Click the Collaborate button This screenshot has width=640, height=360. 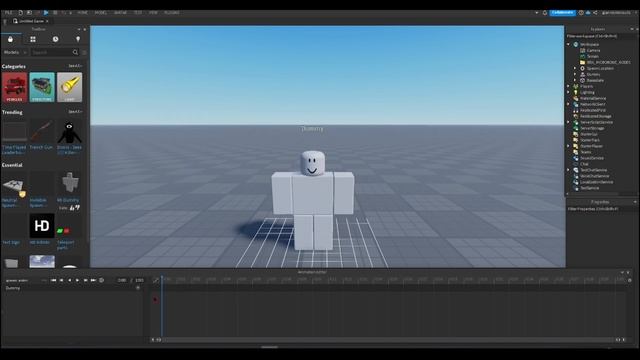point(562,13)
